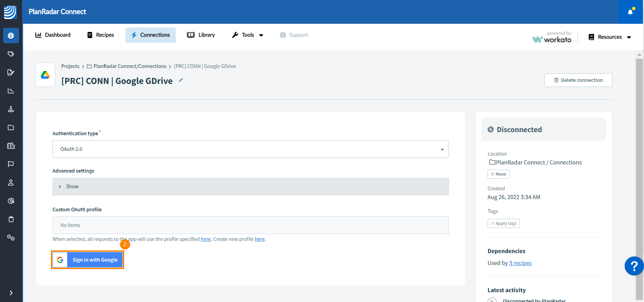This screenshot has width=644, height=302.
Task: Open the clipboard icon in the sidebar
Action: click(x=11, y=219)
